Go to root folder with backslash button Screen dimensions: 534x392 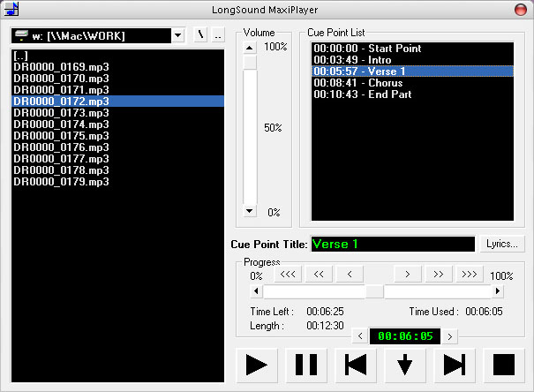point(200,35)
